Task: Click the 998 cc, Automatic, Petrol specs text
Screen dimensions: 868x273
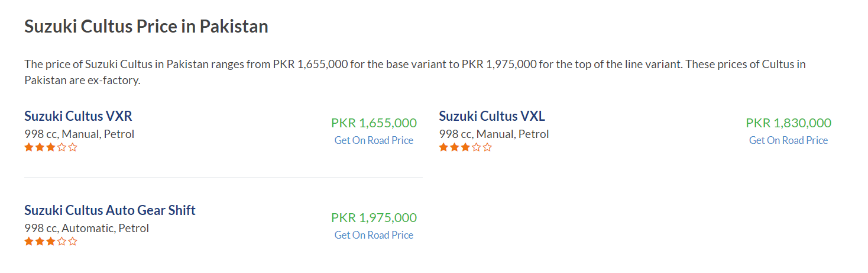Action: coord(86,228)
